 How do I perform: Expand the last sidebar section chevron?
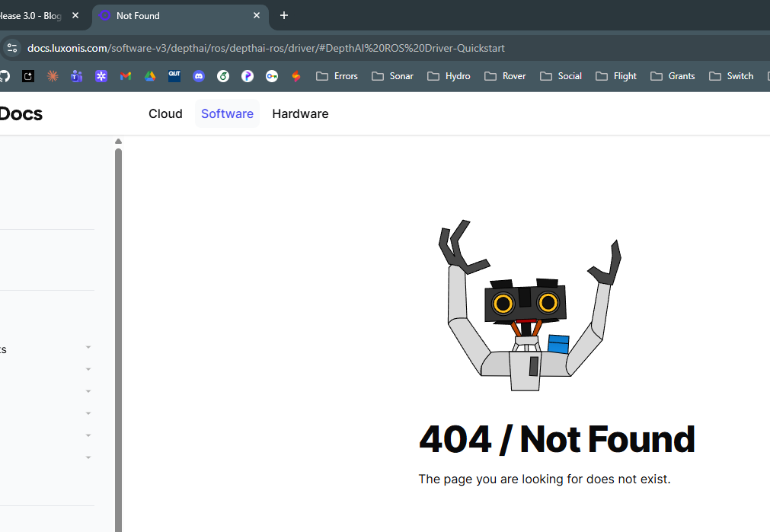[88, 457]
